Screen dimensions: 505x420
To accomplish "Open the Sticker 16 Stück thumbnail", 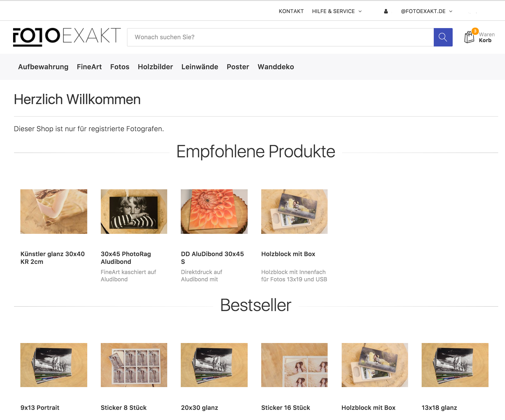I will tap(294, 365).
